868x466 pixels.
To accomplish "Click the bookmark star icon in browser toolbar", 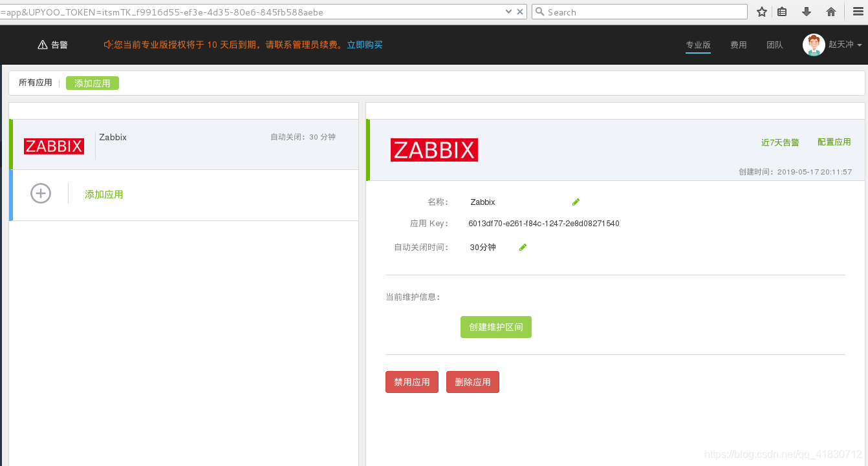I will (x=762, y=12).
